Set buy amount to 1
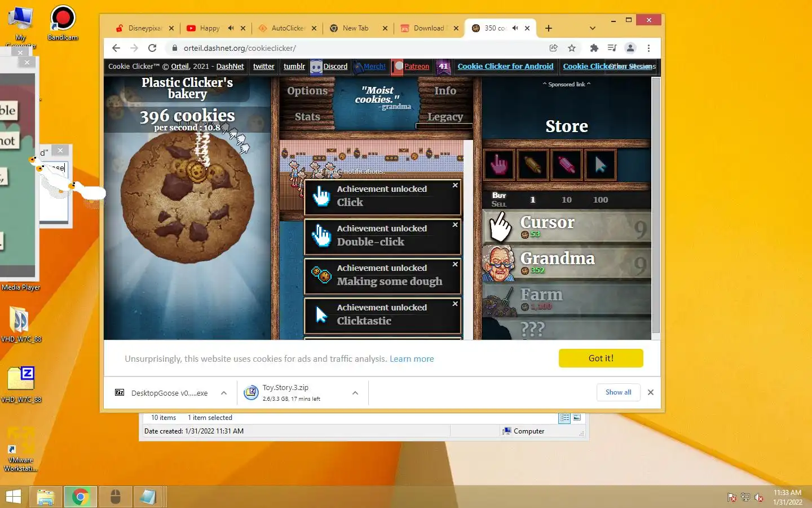 (x=532, y=200)
